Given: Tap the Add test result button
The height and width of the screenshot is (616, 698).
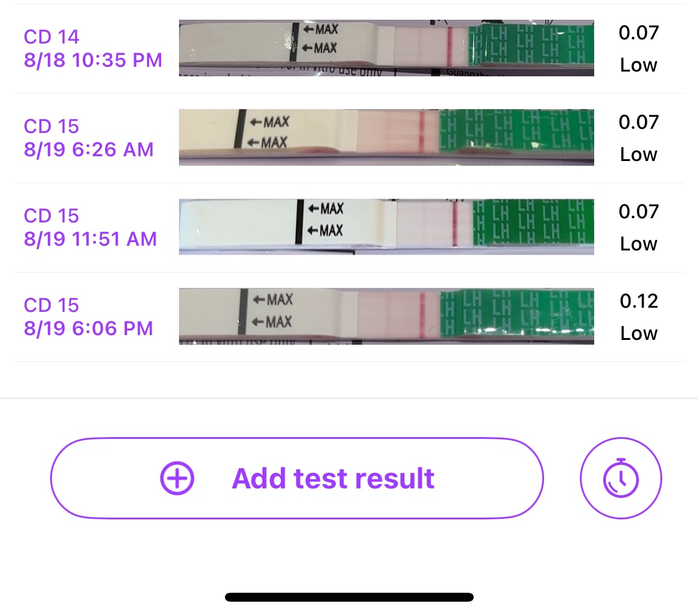Looking at the screenshot, I should 297,478.
